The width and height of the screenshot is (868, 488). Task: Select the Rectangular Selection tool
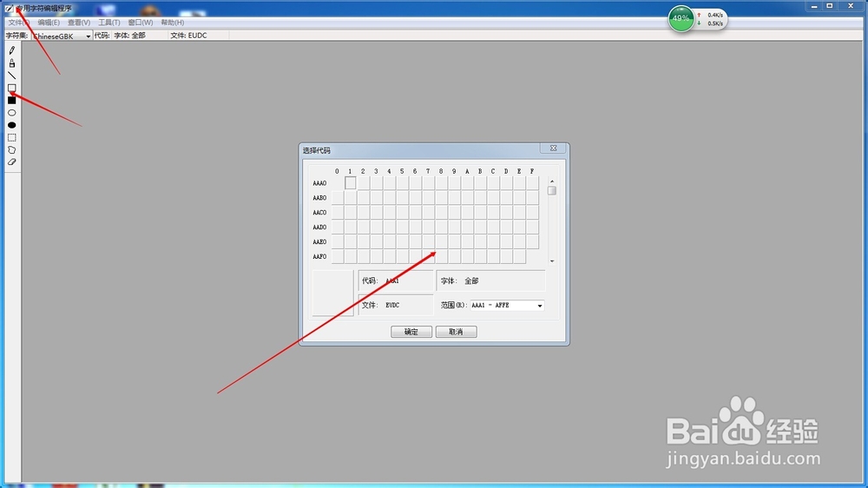(x=11, y=137)
